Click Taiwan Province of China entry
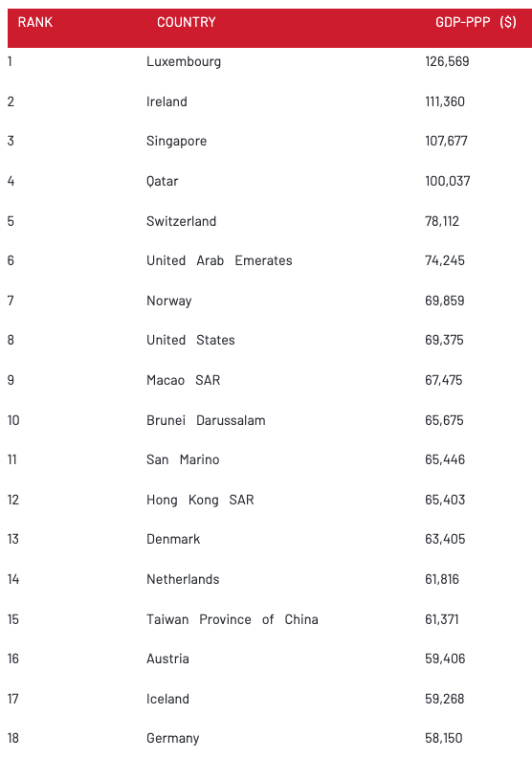The height and width of the screenshot is (759, 532). tap(233, 619)
